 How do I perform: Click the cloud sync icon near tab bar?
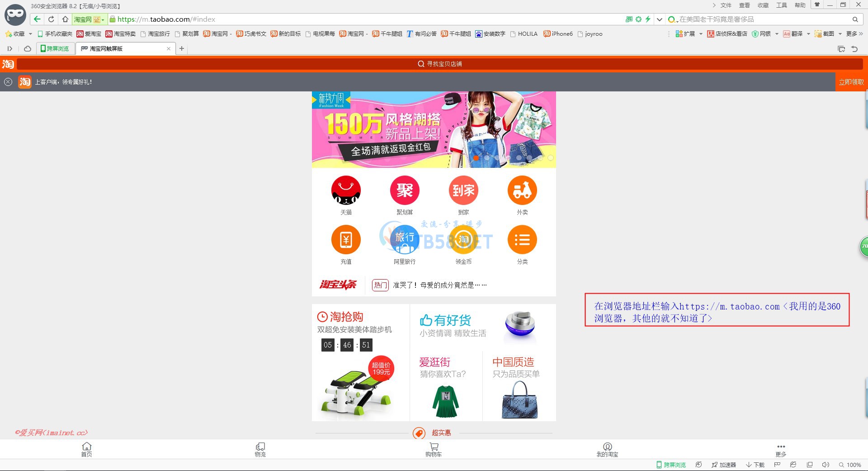tap(28, 48)
